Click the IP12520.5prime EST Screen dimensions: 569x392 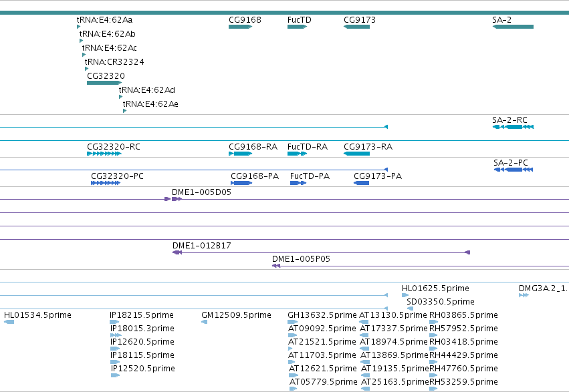[x=116, y=375]
